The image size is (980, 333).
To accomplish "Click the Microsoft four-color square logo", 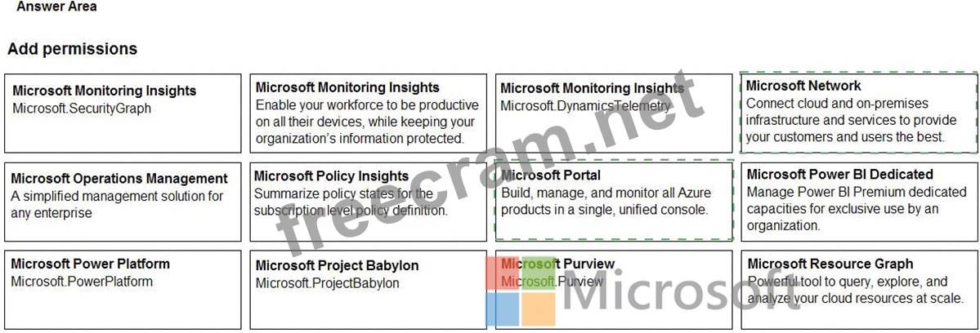I will (521, 291).
